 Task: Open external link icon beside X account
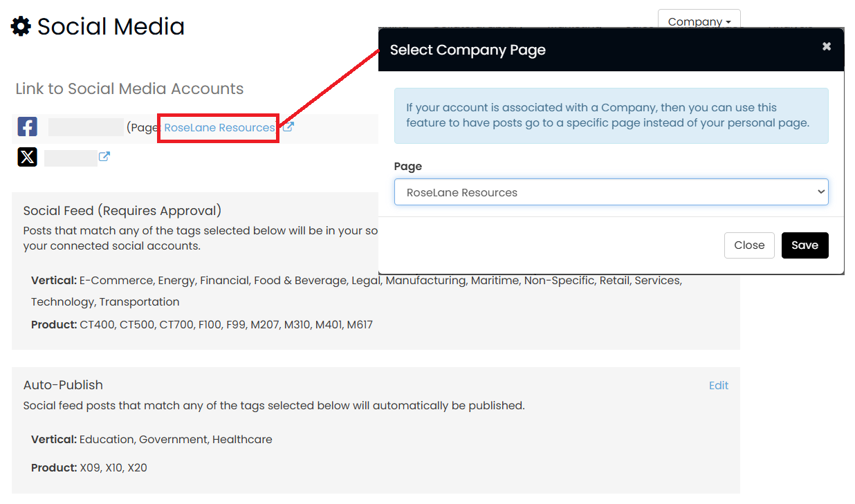click(x=104, y=156)
